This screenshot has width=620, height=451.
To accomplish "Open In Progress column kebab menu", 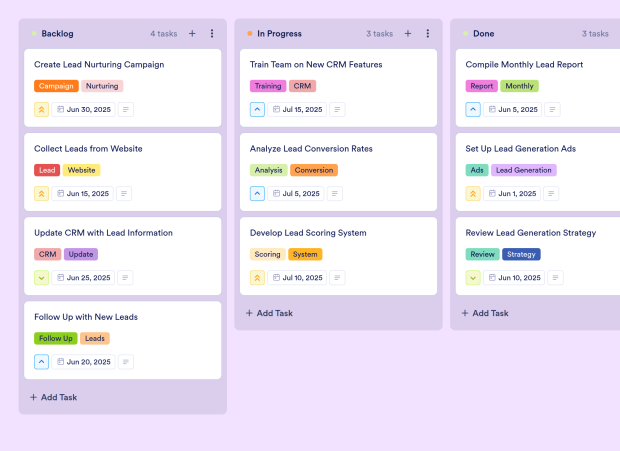I will (x=427, y=34).
